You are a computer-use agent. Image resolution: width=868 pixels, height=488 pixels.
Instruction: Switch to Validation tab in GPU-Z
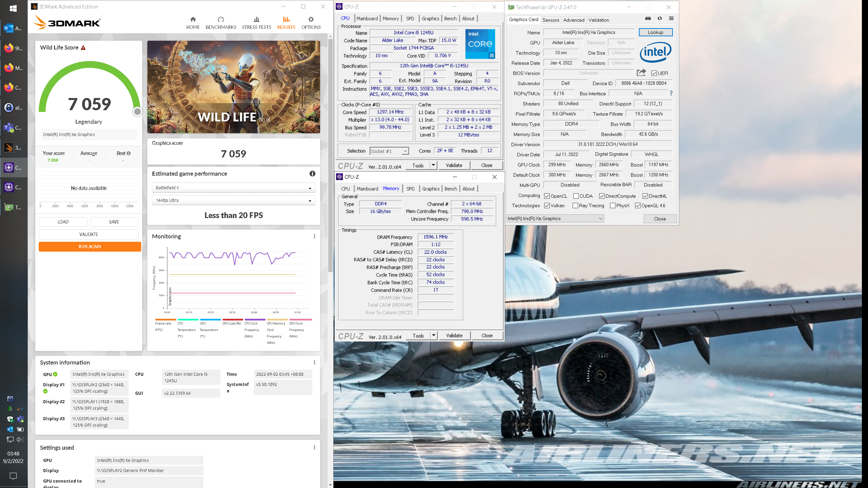pyautogui.click(x=598, y=20)
